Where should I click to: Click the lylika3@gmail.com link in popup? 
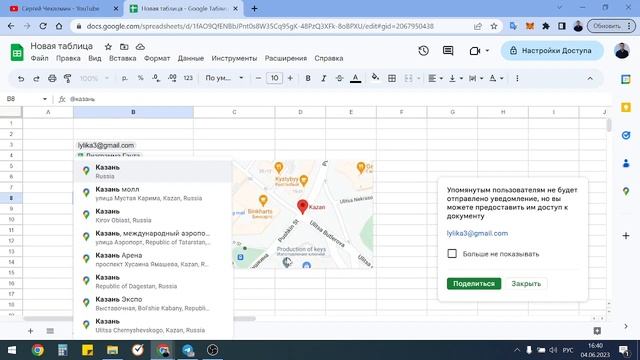(477, 233)
